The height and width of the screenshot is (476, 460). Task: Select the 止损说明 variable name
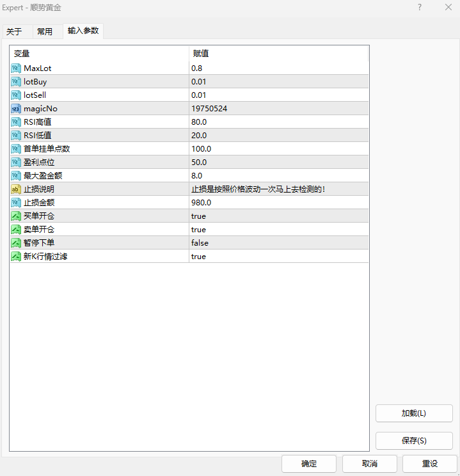point(39,189)
